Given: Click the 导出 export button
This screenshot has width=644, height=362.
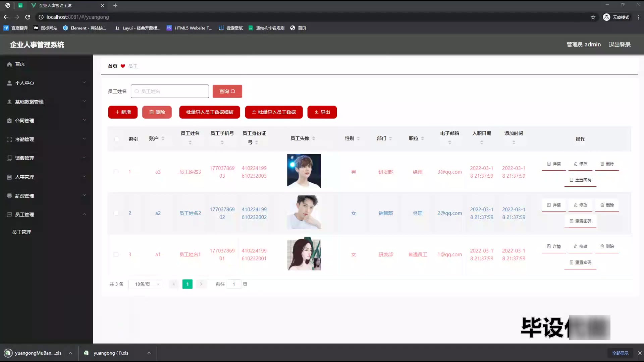Looking at the screenshot, I should pos(322,112).
